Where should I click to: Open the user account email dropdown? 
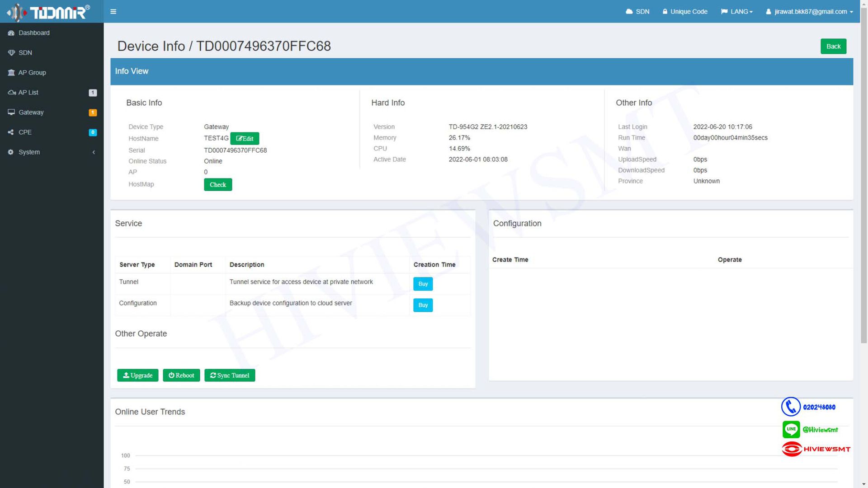coord(810,11)
